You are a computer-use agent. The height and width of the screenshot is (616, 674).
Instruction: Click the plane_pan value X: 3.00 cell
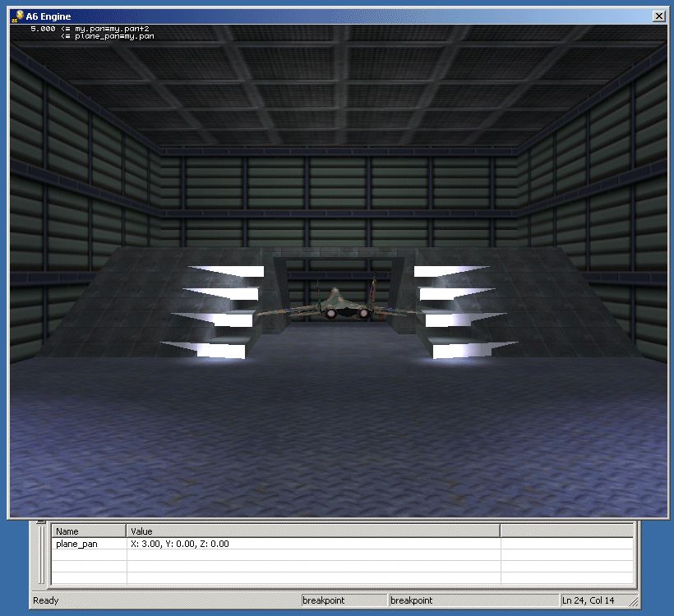(180, 544)
